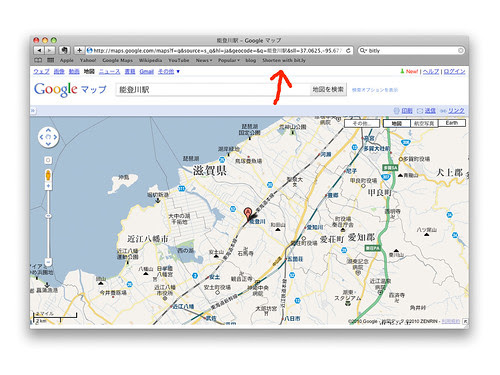
Task: Open the その他... map layers dropdown
Action: pos(362,123)
